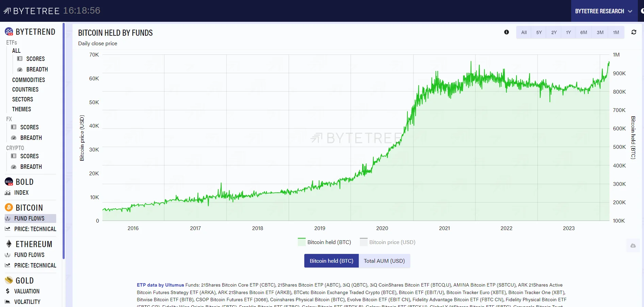644x307 pixels.
Task: Switch chart to Total AUM (USD)
Action: [384, 261]
